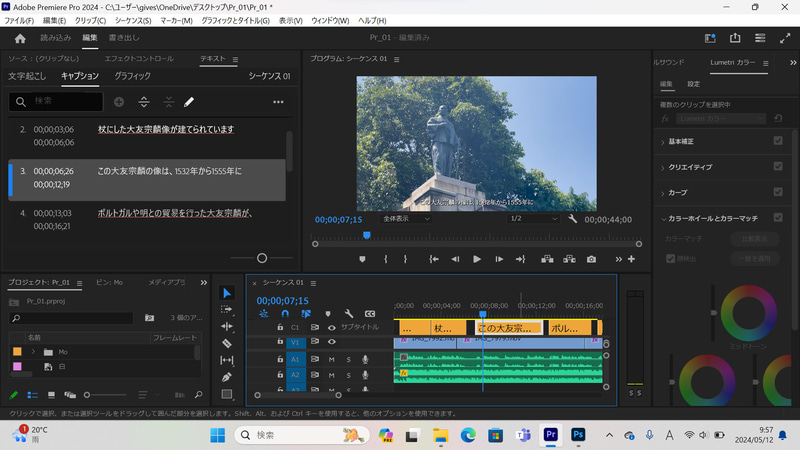Toggle snap in timeline magnet icon
800x450 pixels.
click(285, 314)
